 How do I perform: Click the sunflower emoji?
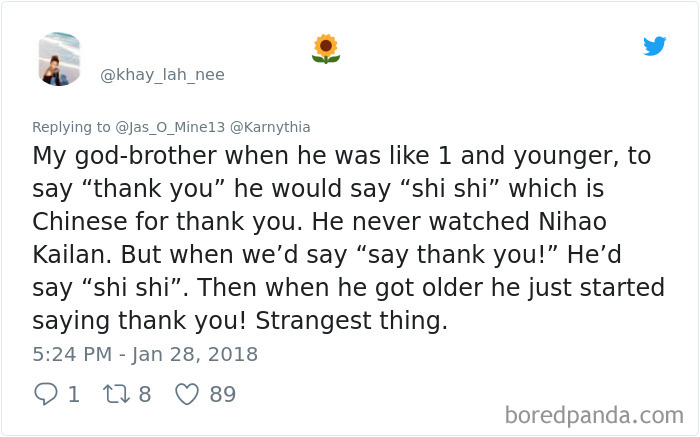point(326,49)
